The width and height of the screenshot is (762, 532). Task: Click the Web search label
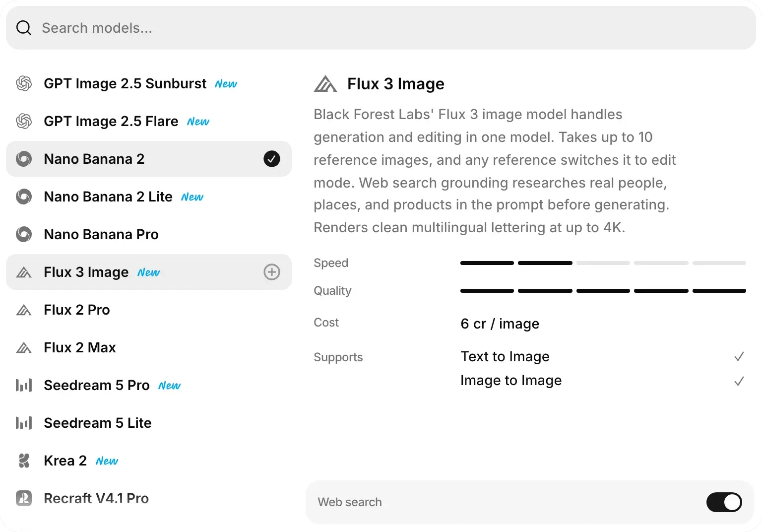350,502
